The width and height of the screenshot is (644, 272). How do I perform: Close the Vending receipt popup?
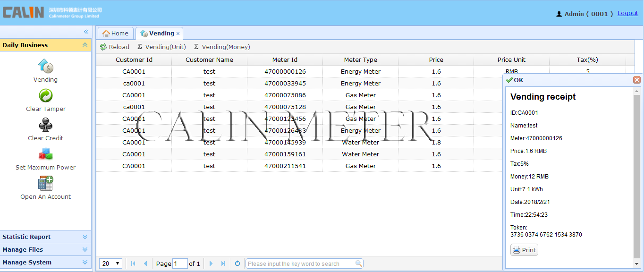pyautogui.click(x=637, y=80)
